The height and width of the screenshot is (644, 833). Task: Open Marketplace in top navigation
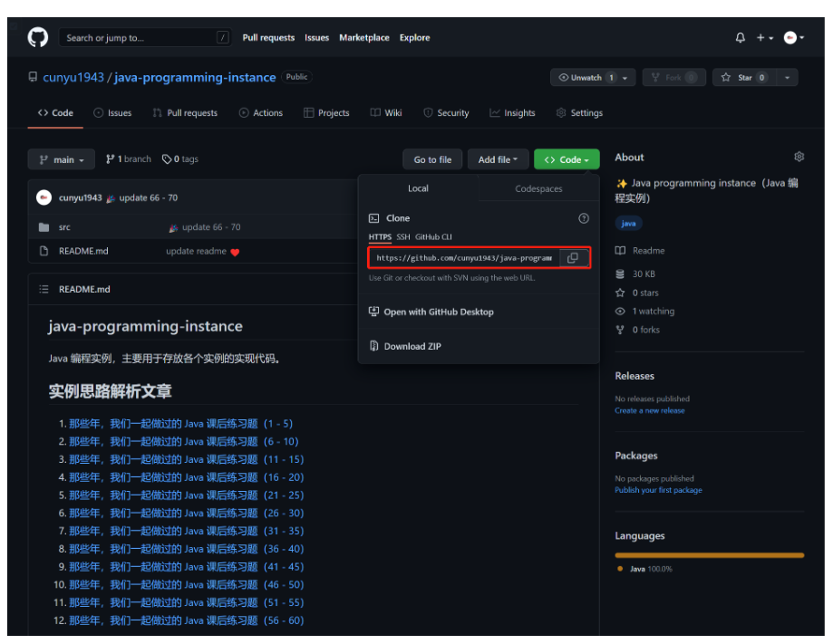click(363, 38)
